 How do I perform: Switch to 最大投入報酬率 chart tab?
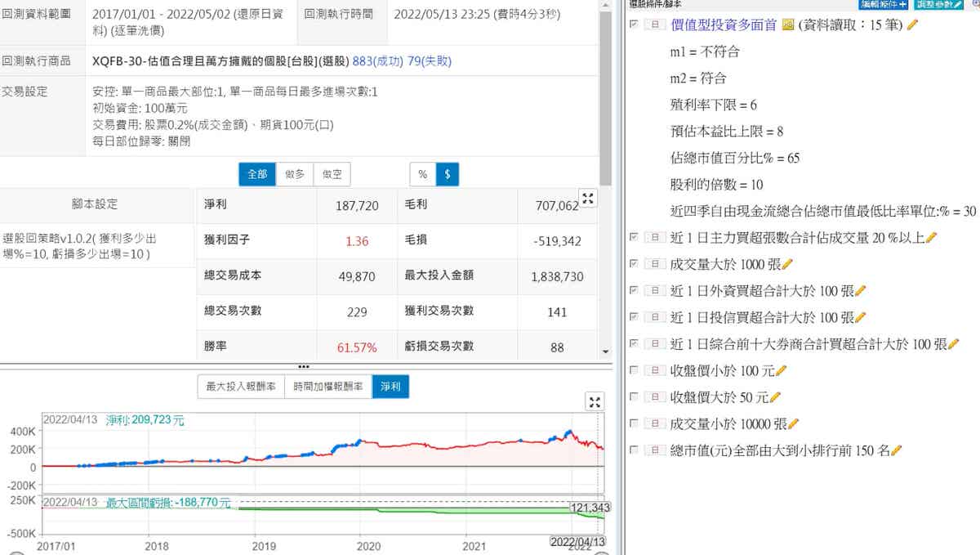tap(240, 387)
